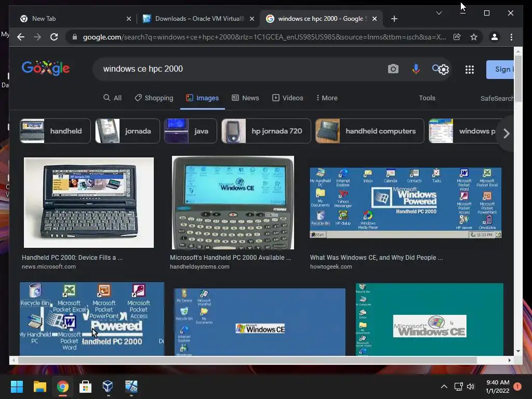The image size is (532, 399).
Task: Open the tab search dropdown arrow
Action: click(438, 13)
